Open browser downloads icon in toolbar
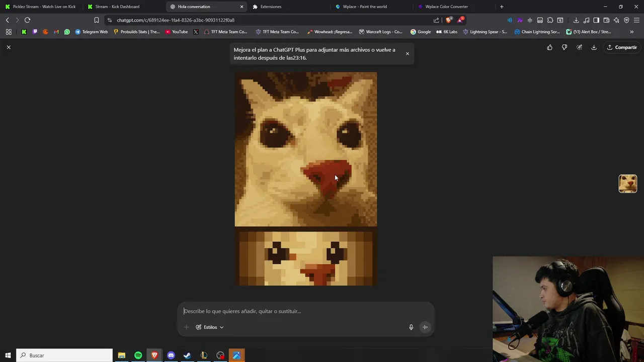Image resolution: width=644 pixels, height=362 pixels. pos(576,20)
